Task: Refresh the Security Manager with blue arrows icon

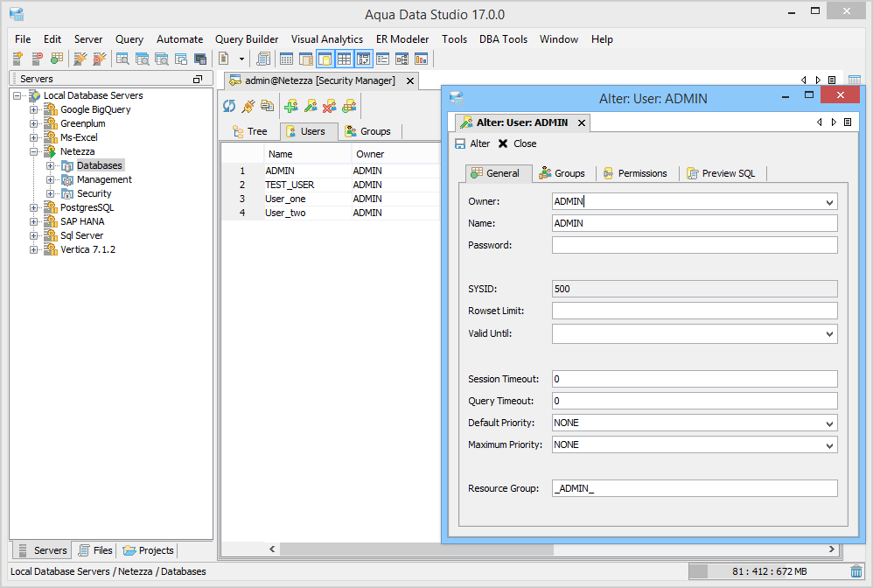Action: point(229,106)
